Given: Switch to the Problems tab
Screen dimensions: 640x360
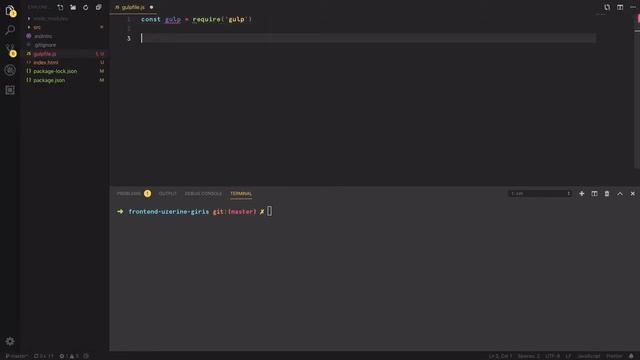Looking at the screenshot, I should 129,193.
